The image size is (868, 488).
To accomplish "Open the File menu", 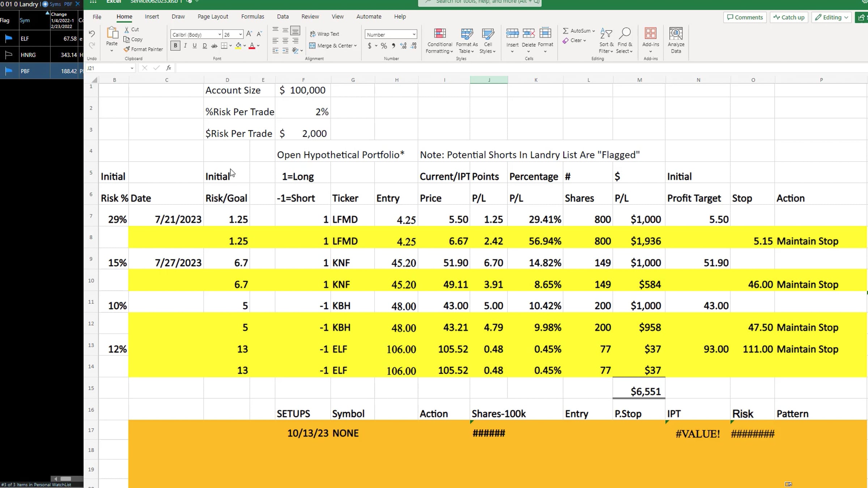I will click(97, 17).
